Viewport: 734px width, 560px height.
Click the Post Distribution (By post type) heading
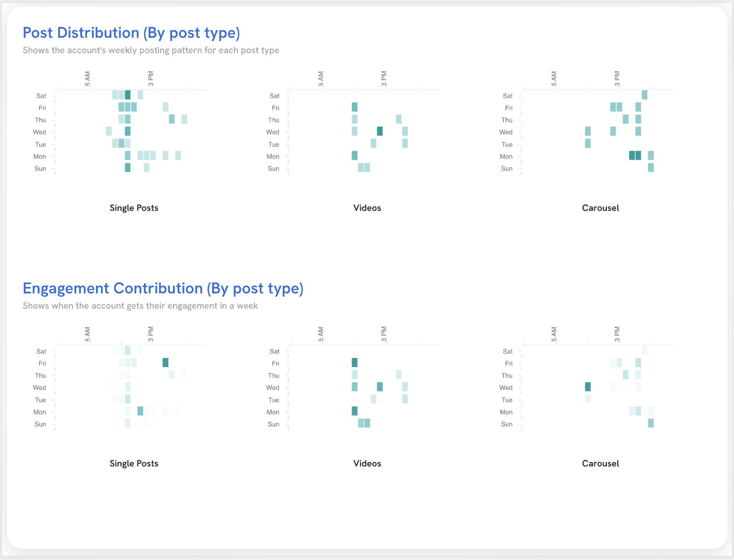(131, 33)
